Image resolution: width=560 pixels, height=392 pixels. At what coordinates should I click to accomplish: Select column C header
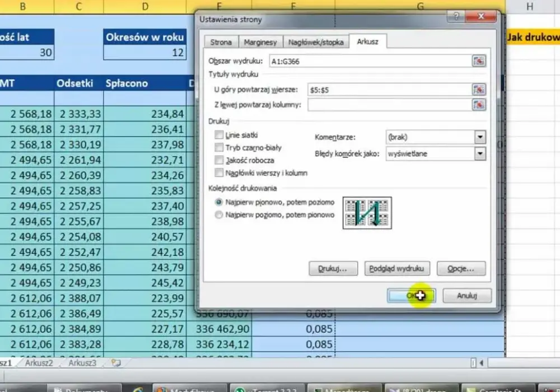point(78,6)
